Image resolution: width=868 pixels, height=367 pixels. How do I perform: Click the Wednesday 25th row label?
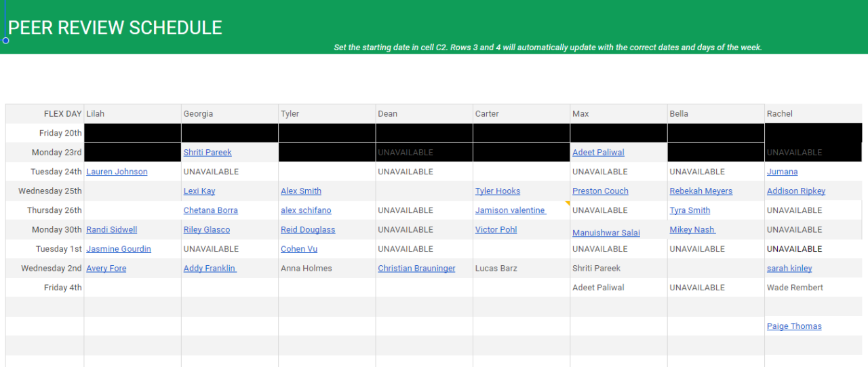tap(50, 191)
